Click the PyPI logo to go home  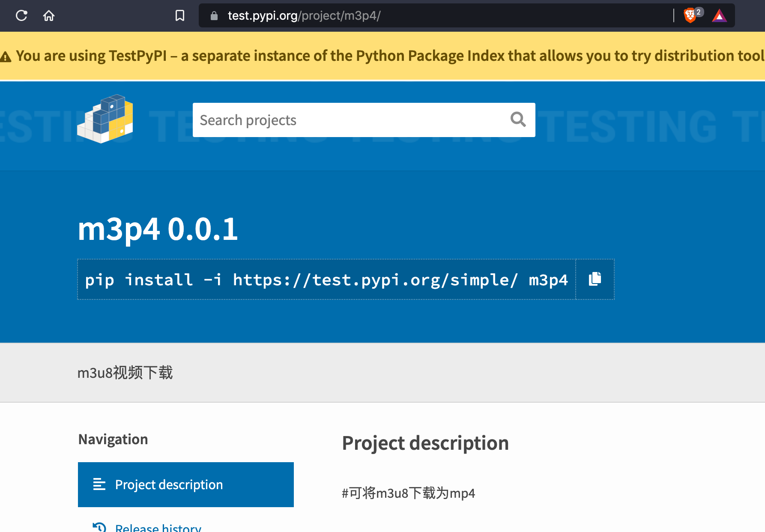coord(105,119)
